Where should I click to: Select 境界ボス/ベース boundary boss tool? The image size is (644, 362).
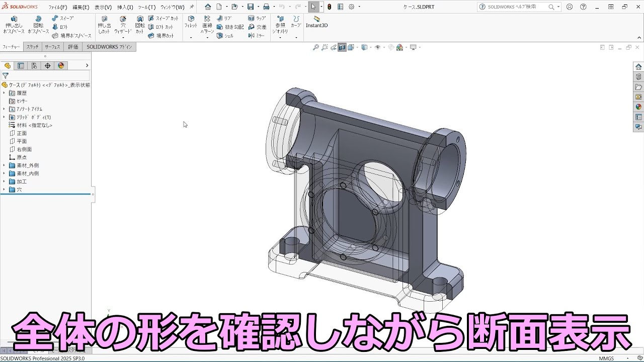pyautogui.click(x=72, y=36)
